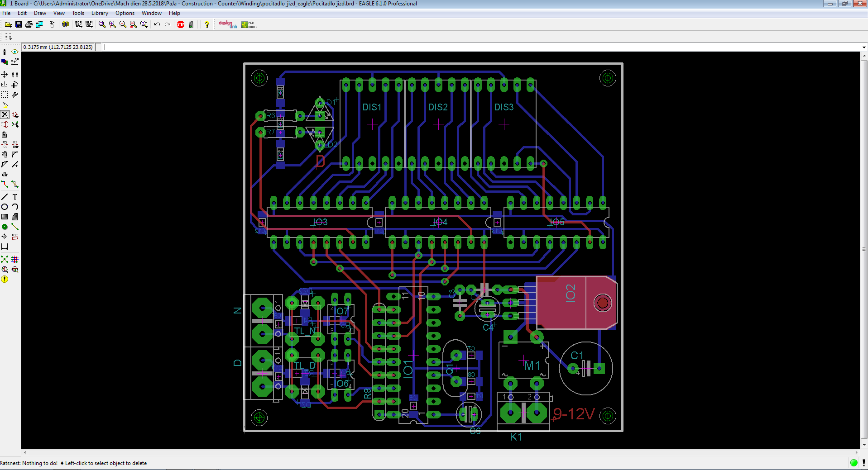The width and height of the screenshot is (868, 470).
Task: Select the Wire line drawing tool
Action: tap(5, 197)
